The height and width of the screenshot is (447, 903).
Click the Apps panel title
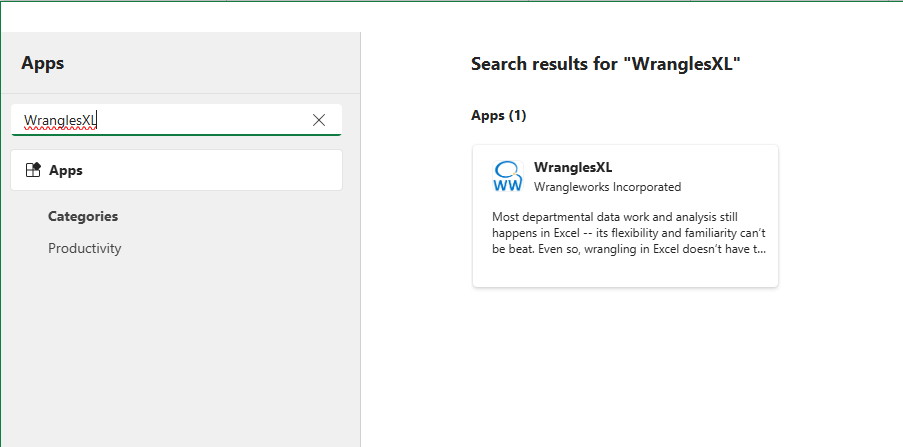(x=43, y=63)
